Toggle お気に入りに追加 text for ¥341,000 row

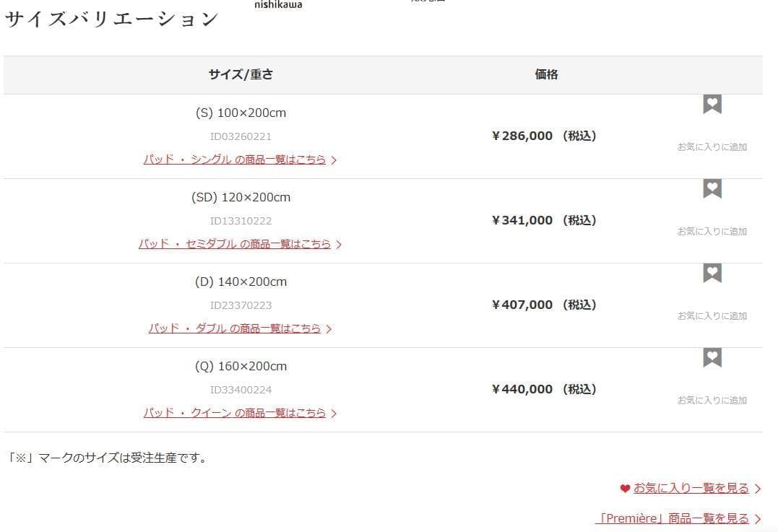712,232
